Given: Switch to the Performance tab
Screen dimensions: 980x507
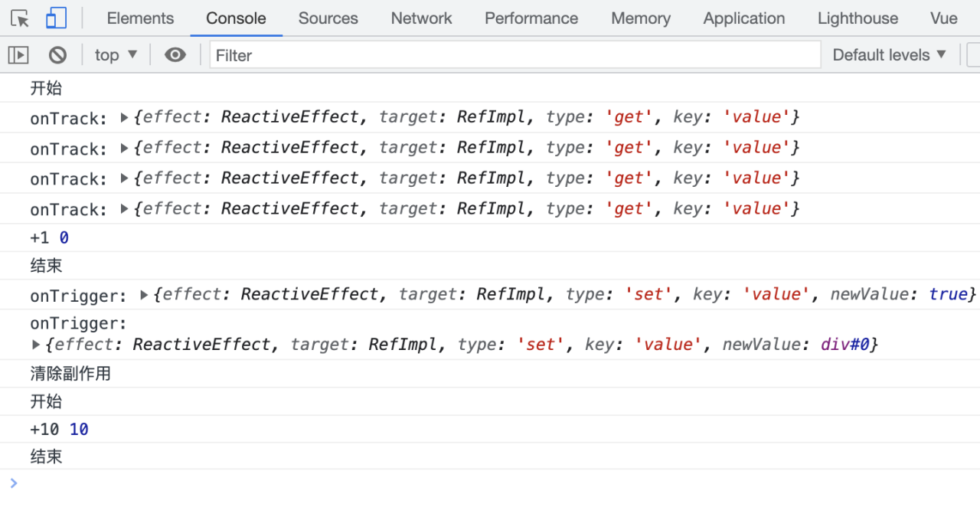Looking at the screenshot, I should coord(531,18).
